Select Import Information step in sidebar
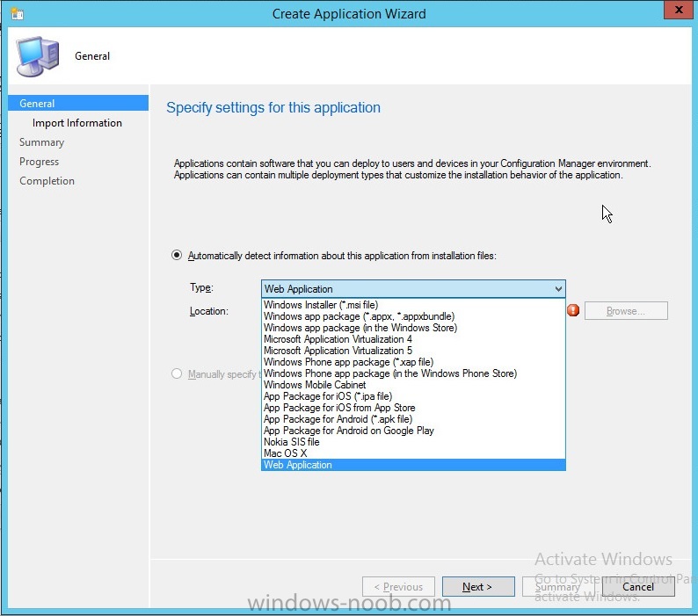 tap(77, 123)
